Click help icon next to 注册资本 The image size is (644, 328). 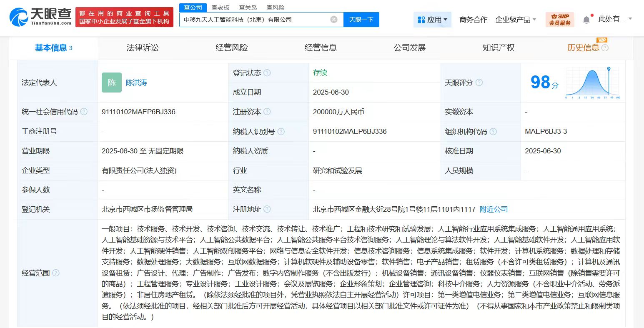(267, 112)
